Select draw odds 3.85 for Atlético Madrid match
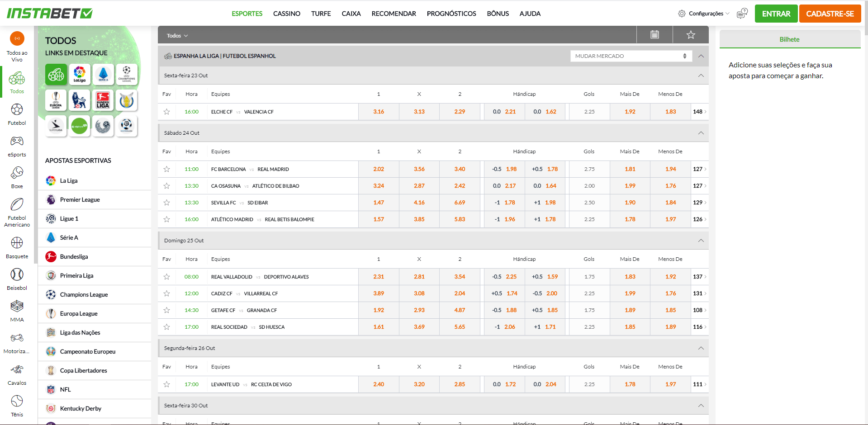 (x=419, y=219)
